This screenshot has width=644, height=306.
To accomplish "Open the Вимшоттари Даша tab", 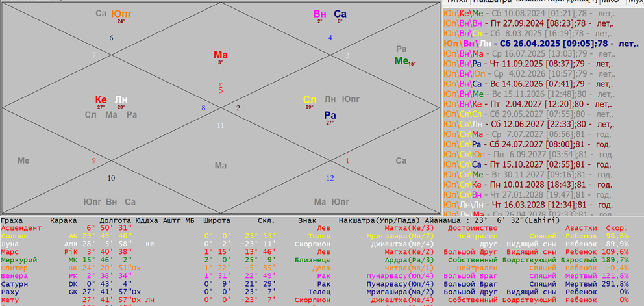I will pyautogui.click(x=556, y=2).
